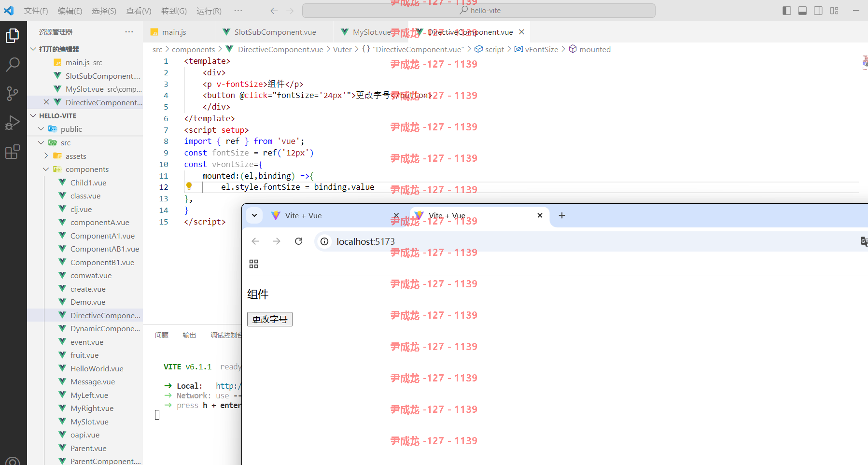868x465 pixels.
Task: Close the DirectiveComponent.vue editor tab
Action: [x=521, y=32]
